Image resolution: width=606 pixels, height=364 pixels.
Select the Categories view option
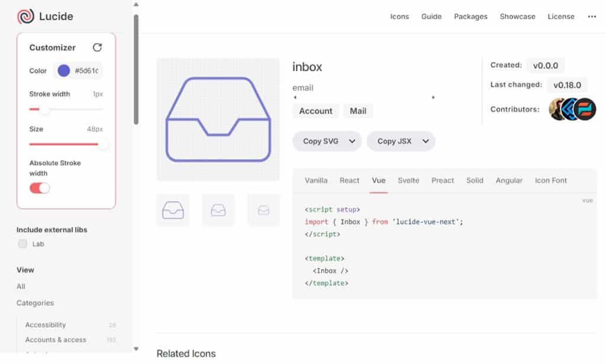[35, 303]
